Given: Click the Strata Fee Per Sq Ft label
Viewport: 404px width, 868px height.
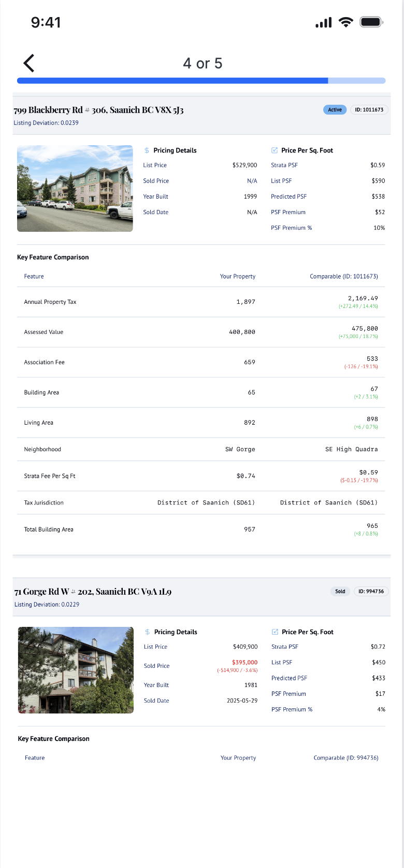Looking at the screenshot, I should (x=50, y=476).
